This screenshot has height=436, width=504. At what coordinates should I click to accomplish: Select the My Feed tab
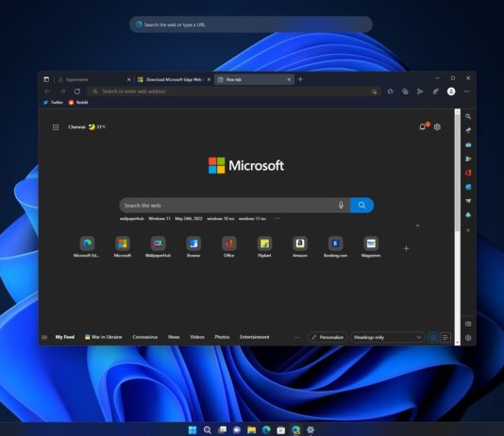coord(65,337)
